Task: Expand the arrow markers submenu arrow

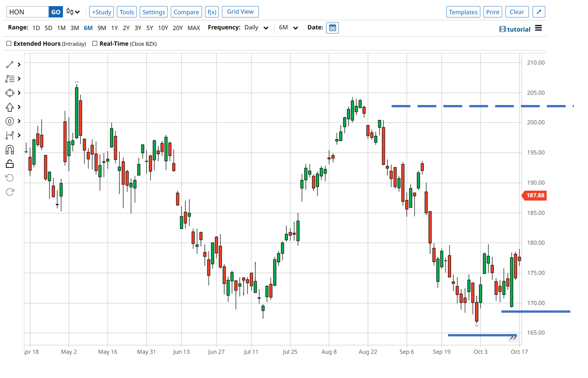Action: (19, 107)
